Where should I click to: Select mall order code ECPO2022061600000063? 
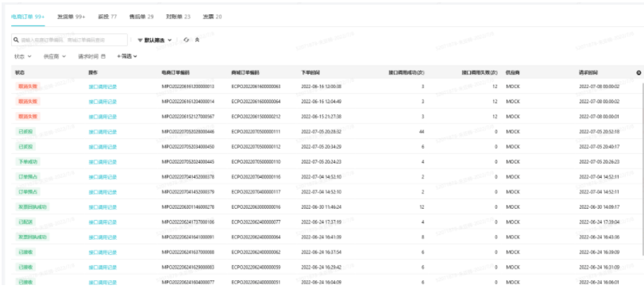click(256, 87)
